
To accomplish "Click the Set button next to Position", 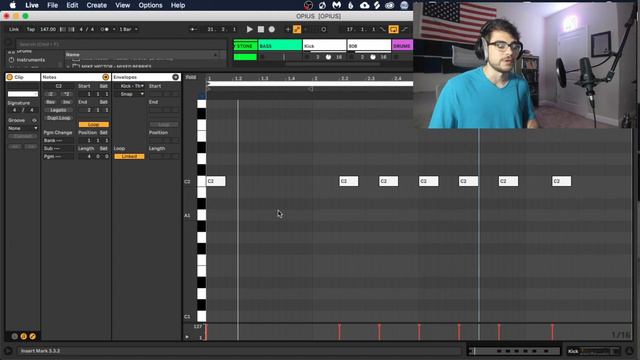I will pos(104,133).
